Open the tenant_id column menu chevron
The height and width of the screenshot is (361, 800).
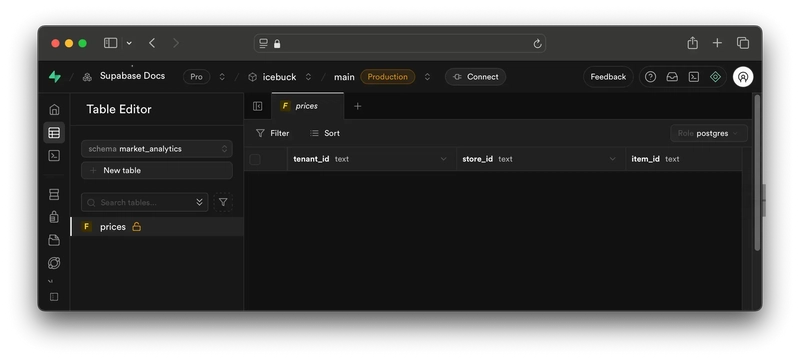pos(443,159)
